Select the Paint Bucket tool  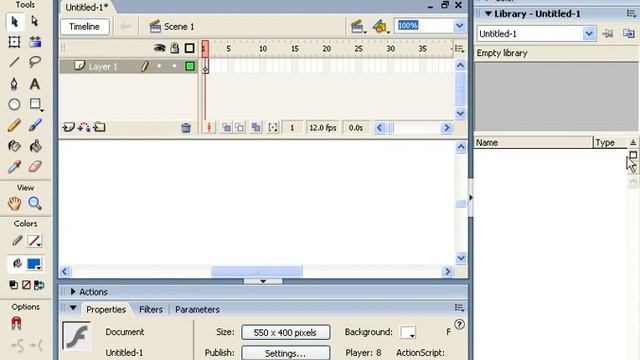[35, 146]
